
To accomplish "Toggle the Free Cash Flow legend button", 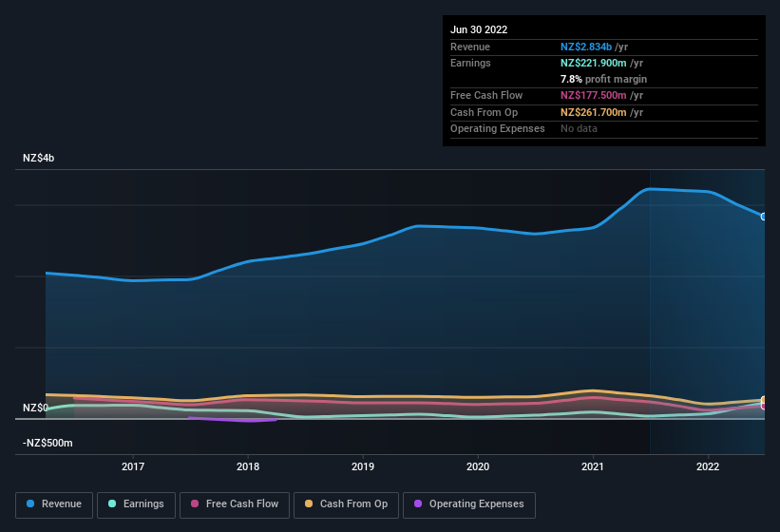I will [235, 504].
